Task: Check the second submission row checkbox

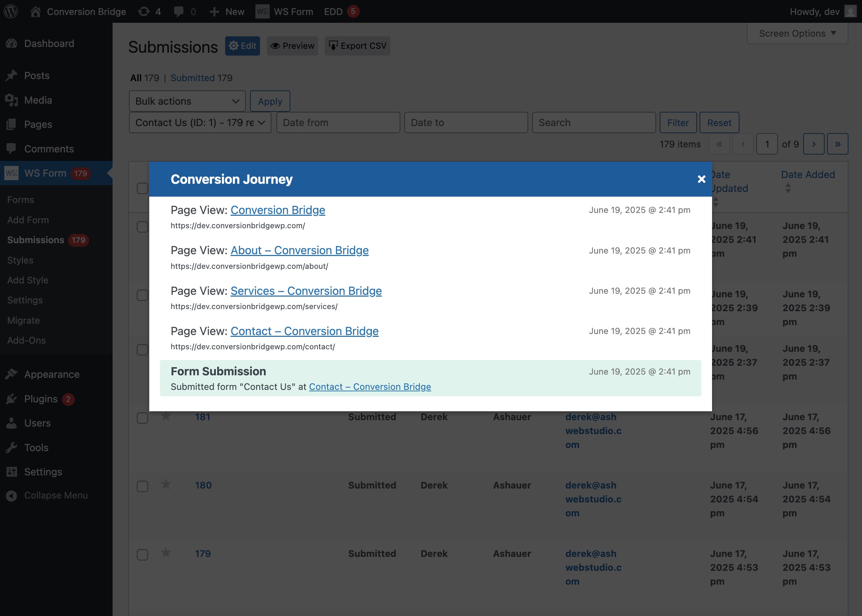Action: pyautogui.click(x=142, y=295)
